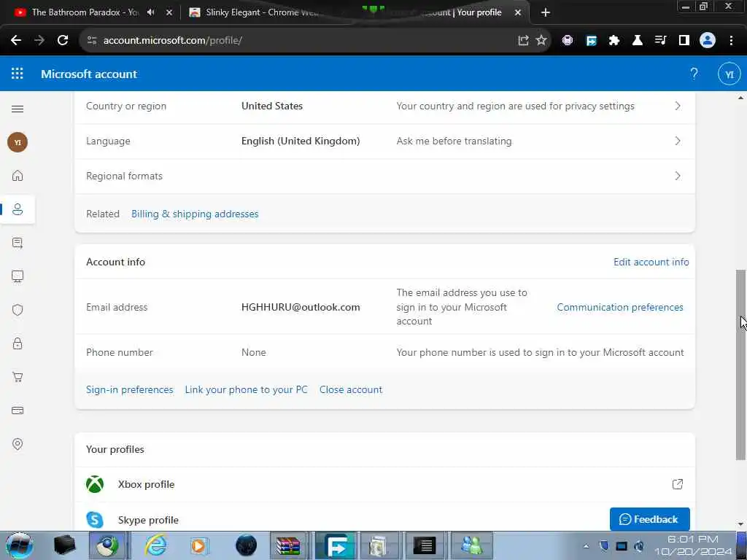Click the page vertical scrollbar thumb
This screenshot has width=747, height=560.
coord(740,365)
